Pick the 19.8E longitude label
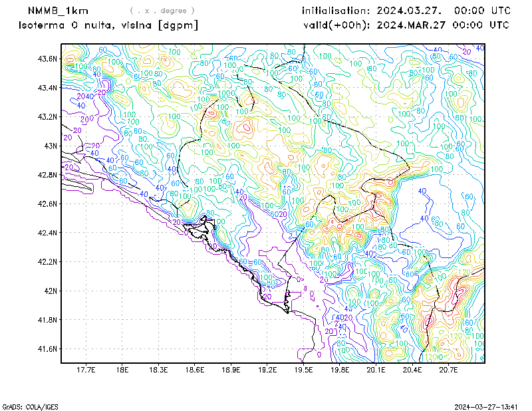The width and height of the screenshot is (532, 411). (340, 370)
